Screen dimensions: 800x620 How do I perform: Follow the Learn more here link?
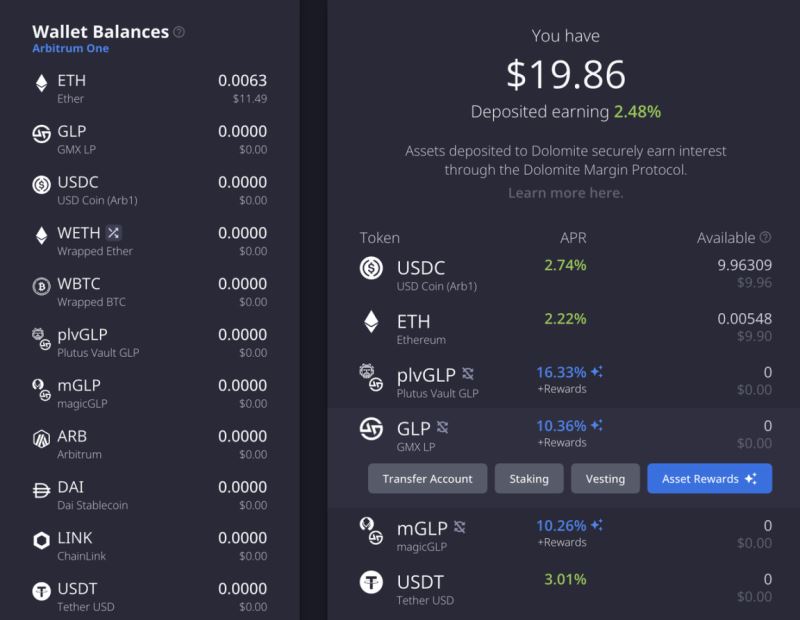pyautogui.click(x=565, y=193)
